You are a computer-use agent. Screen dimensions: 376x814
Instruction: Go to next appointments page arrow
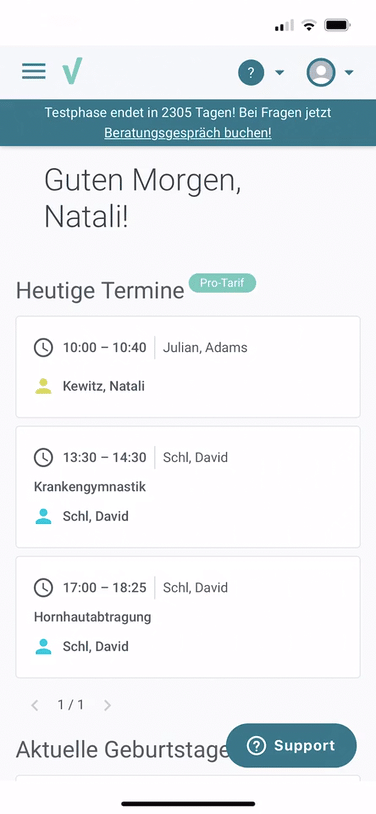[107, 705]
